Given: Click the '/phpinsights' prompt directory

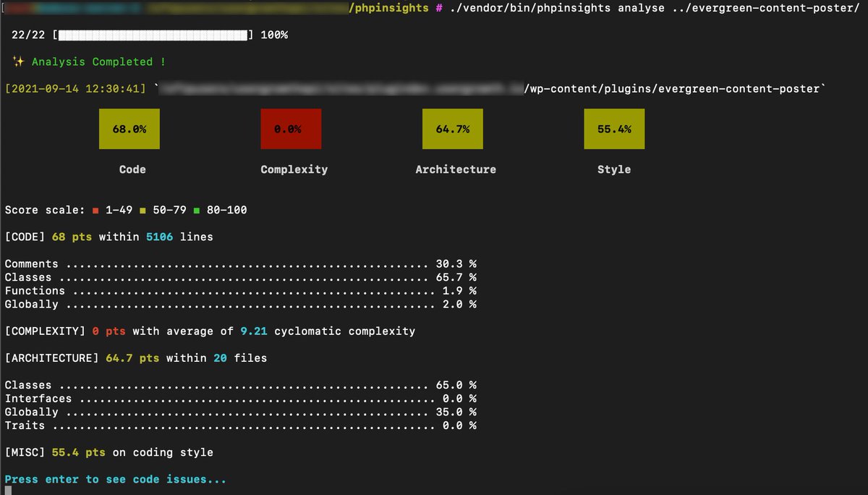Looking at the screenshot, I should pos(388,8).
